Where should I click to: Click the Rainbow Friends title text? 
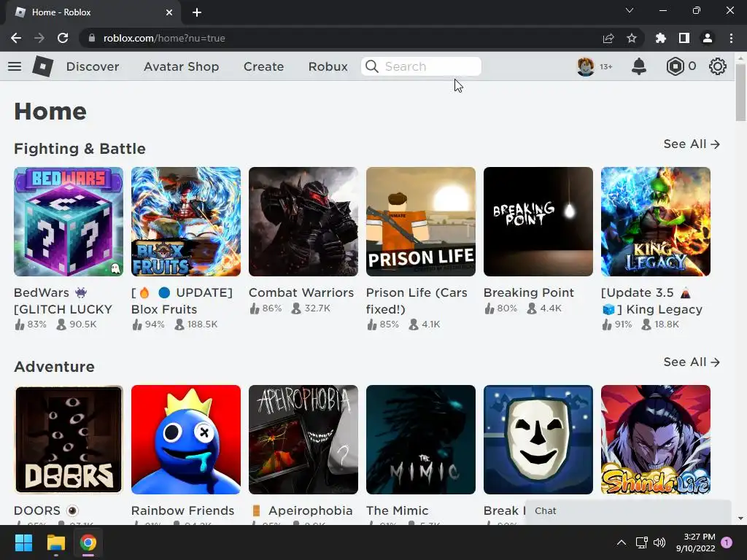(x=182, y=510)
